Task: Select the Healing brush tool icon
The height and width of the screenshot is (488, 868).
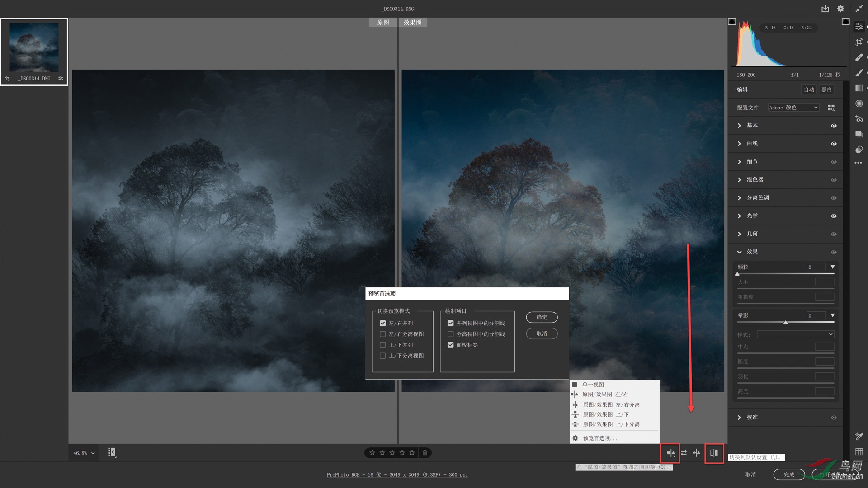Action: coord(859,57)
